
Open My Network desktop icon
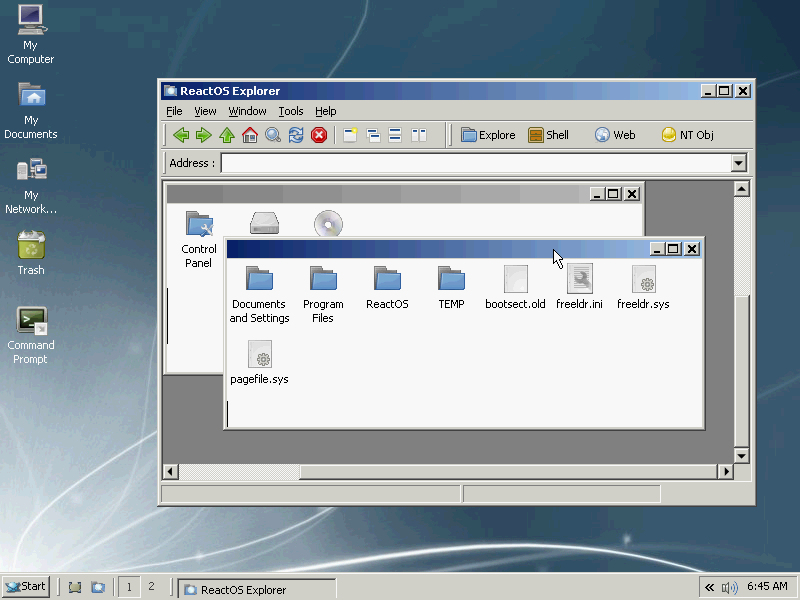(x=31, y=186)
